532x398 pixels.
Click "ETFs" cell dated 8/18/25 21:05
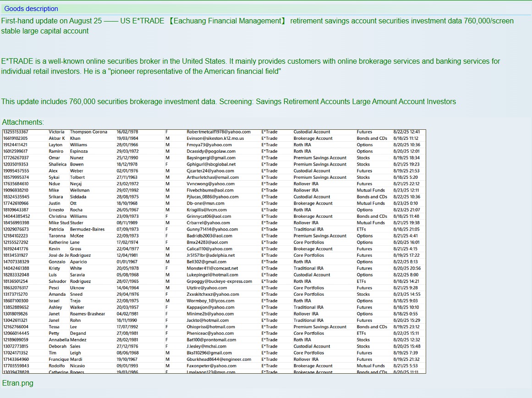(x=362, y=229)
